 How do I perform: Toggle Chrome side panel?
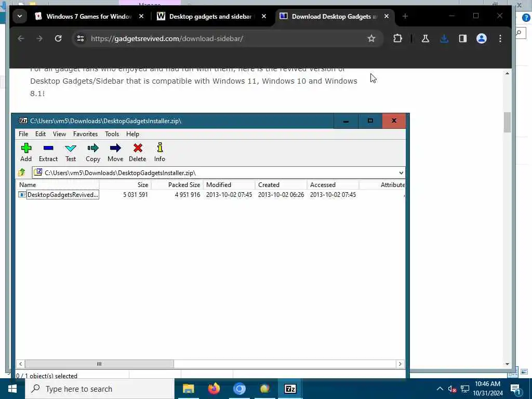pos(463,38)
